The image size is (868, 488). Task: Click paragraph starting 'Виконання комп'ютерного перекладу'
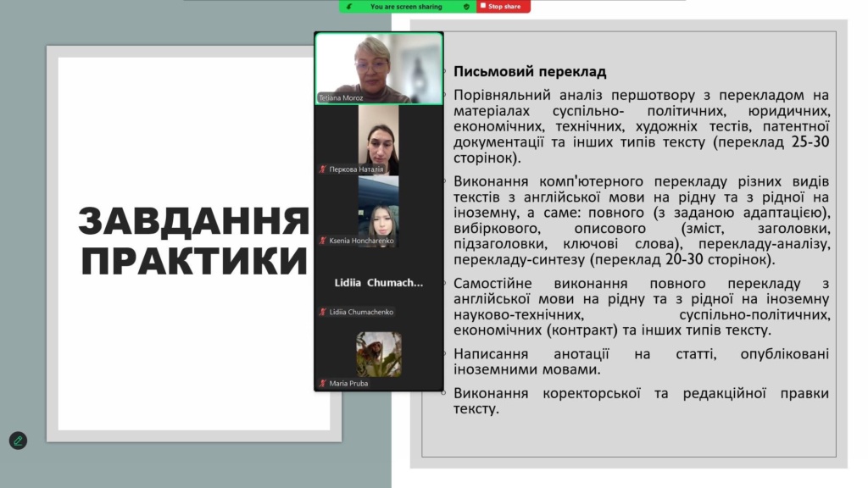click(x=641, y=220)
